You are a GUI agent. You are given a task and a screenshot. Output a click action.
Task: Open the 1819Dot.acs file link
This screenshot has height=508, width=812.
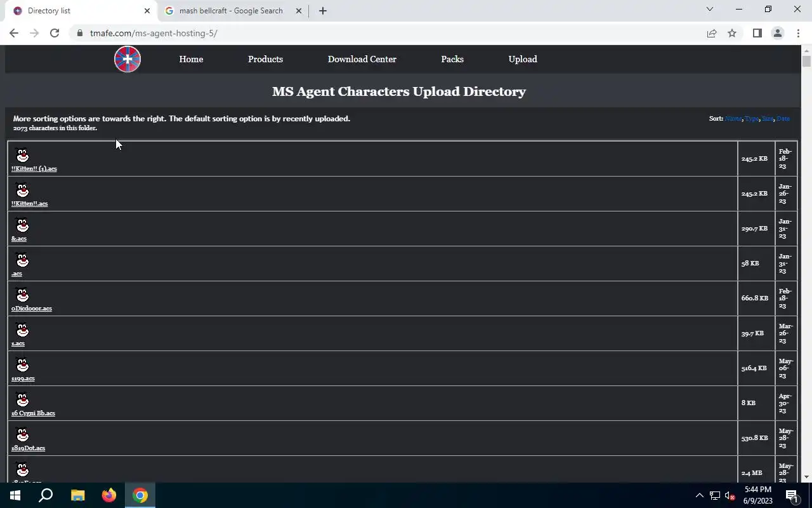coord(29,448)
